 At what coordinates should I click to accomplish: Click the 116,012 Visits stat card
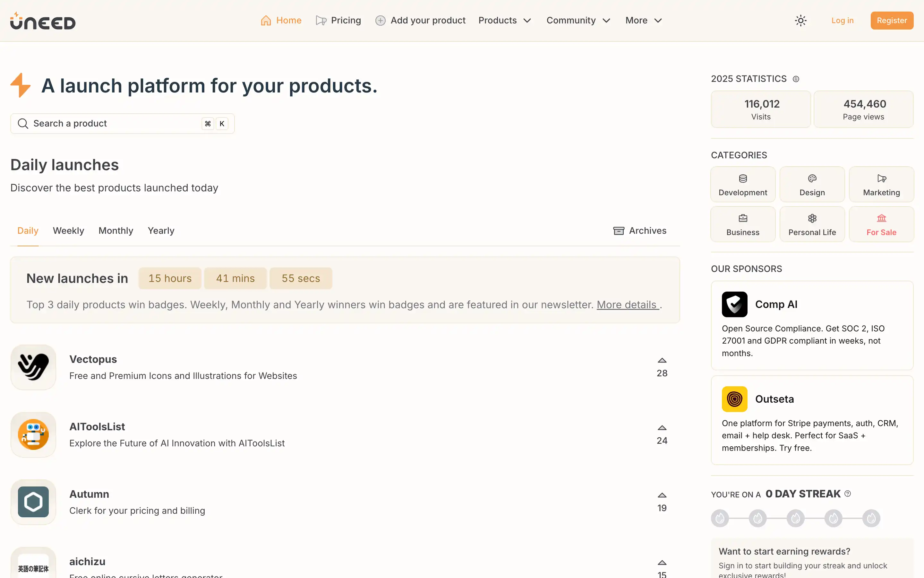coord(761,109)
